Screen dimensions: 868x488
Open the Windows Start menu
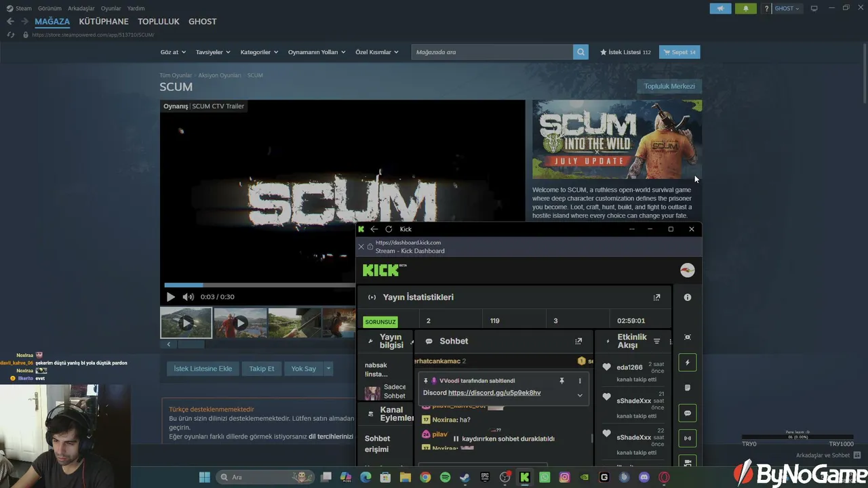204,477
